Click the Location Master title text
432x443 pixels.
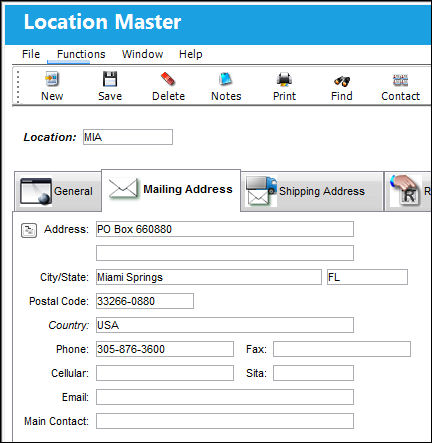pyautogui.click(x=102, y=22)
